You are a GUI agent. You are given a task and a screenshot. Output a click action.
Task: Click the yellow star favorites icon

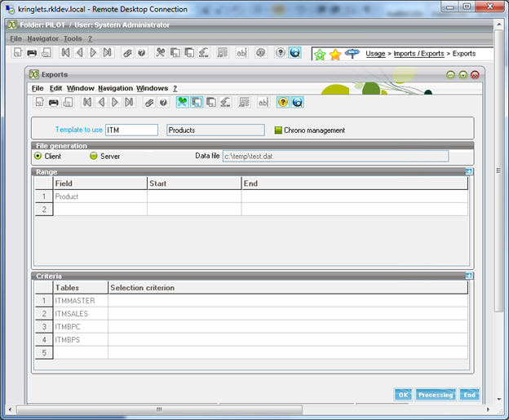pyautogui.click(x=335, y=54)
